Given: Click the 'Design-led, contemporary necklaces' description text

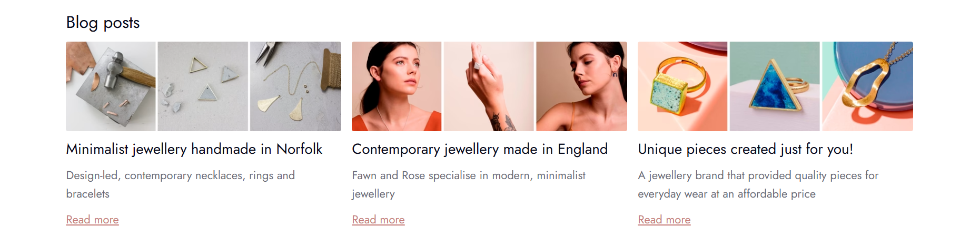Looking at the screenshot, I should point(181,184).
